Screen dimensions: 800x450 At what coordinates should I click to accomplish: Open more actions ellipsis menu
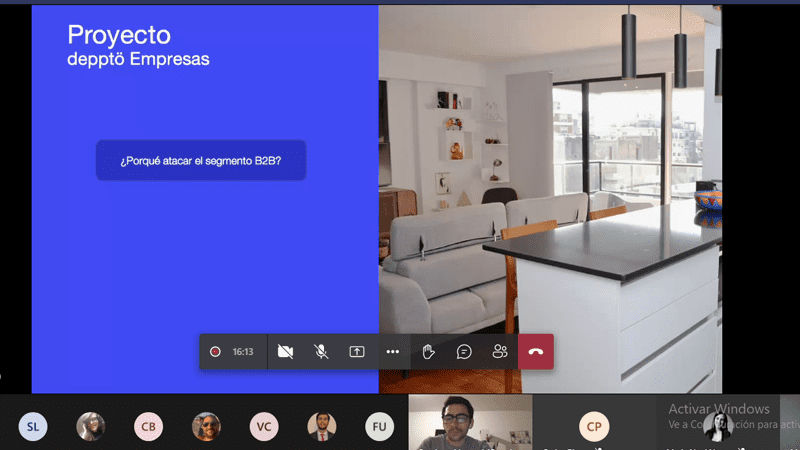click(x=392, y=352)
